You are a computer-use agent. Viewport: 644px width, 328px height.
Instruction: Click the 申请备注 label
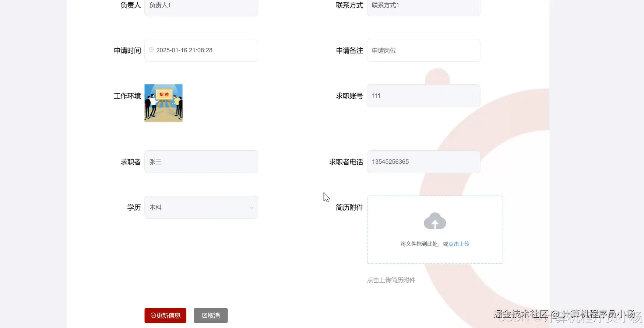349,50
